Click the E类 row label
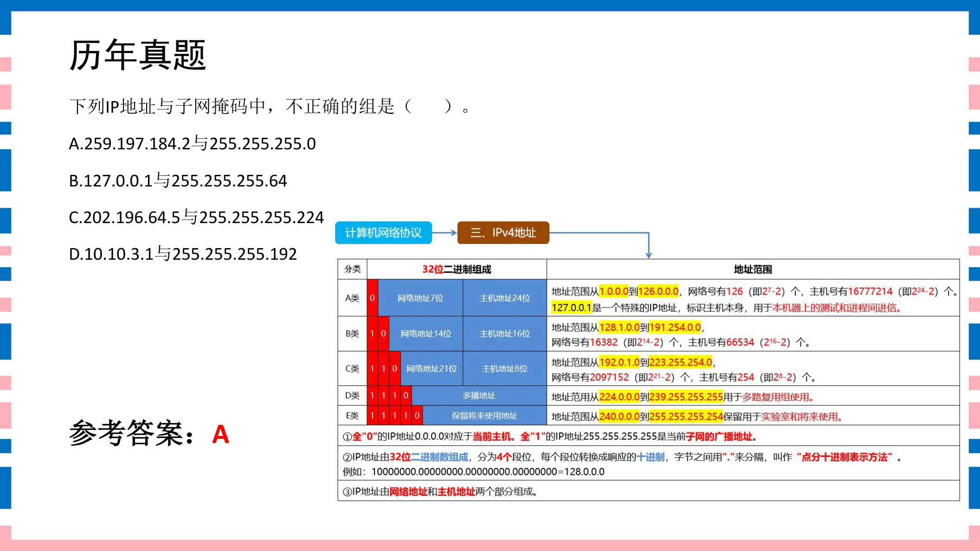This screenshot has width=980, height=551. click(x=352, y=416)
